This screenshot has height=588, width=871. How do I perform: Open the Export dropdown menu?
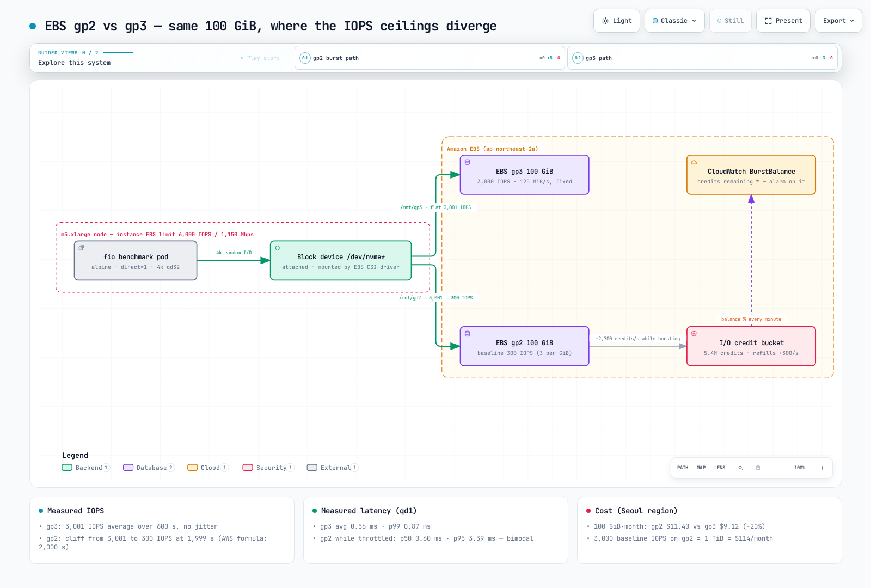click(x=838, y=21)
